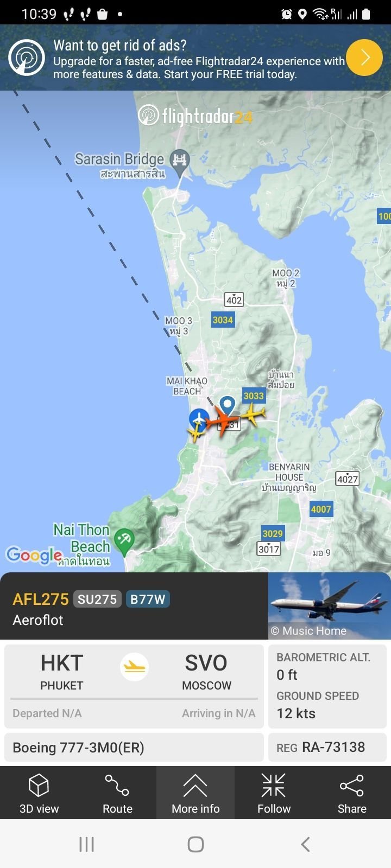The height and width of the screenshot is (868, 391).
Task: Select the yellow plane near 3033 road
Action: 253,414
